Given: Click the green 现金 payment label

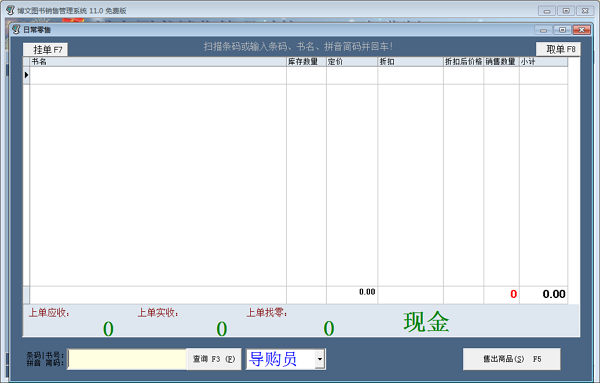Looking at the screenshot, I should tap(426, 322).
